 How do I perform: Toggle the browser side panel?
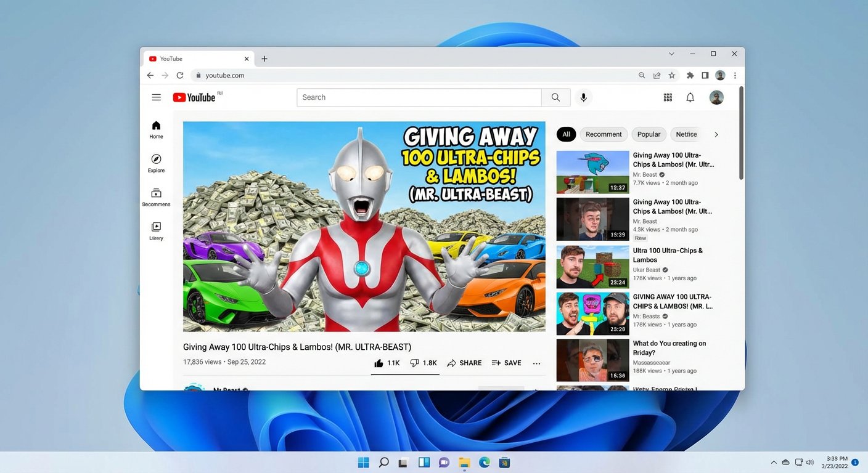[x=705, y=76]
